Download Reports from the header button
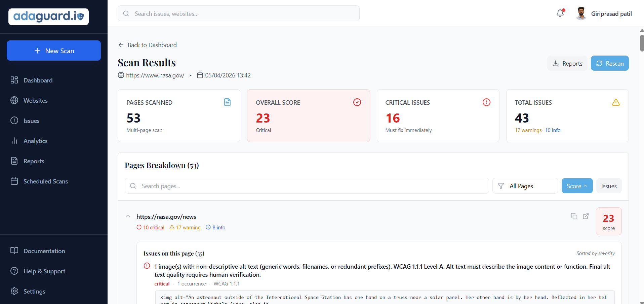 pos(567,63)
